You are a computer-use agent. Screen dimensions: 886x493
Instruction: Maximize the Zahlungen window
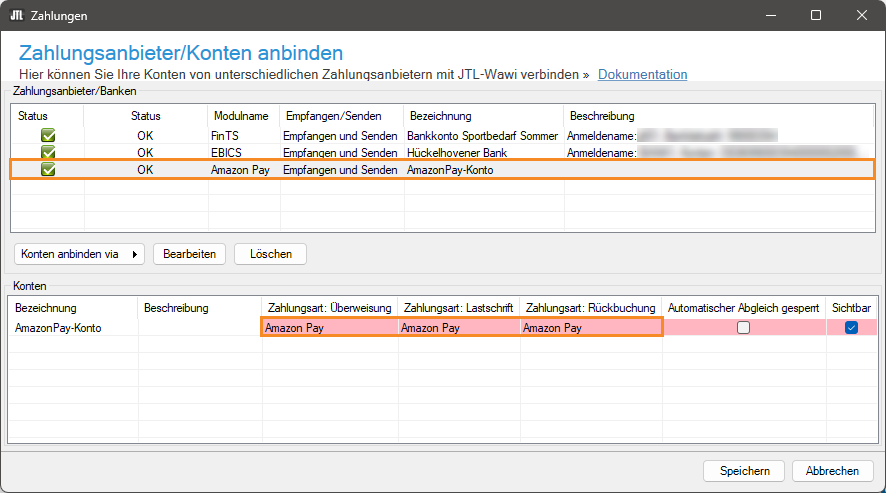pyautogui.click(x=816, y=16)
